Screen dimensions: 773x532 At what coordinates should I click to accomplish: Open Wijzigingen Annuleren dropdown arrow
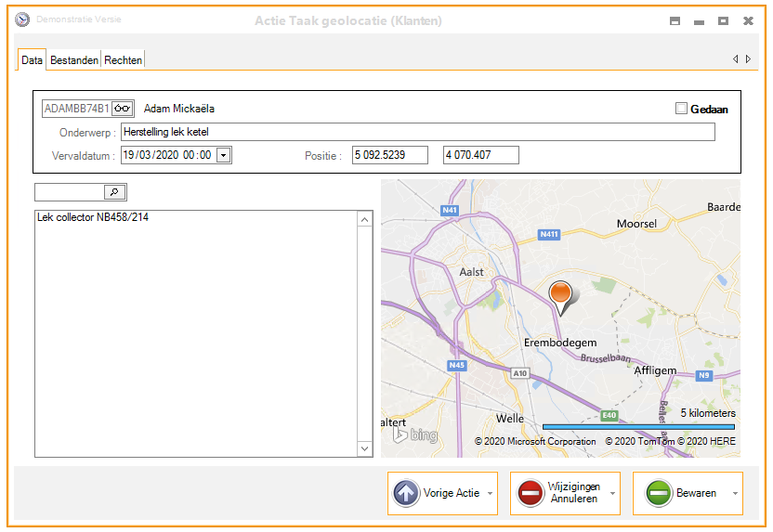click(x=612, y=494)
